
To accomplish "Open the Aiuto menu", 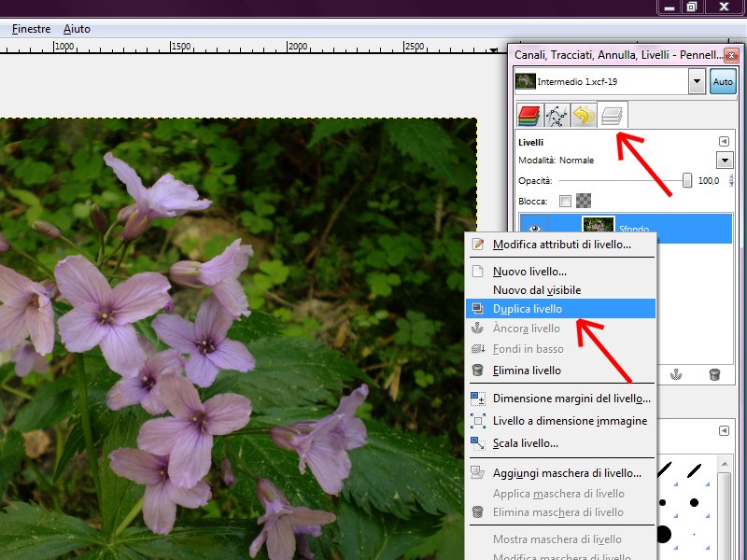I will [77, 29].
